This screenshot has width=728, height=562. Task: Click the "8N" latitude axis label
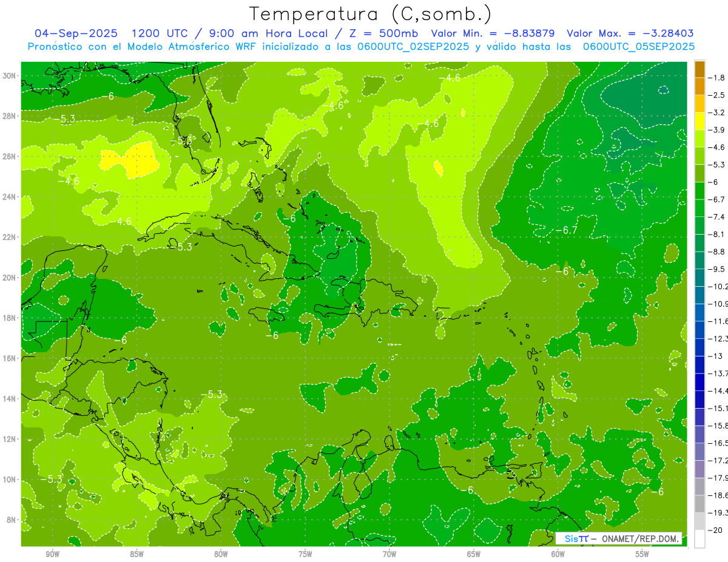[12, 520]
